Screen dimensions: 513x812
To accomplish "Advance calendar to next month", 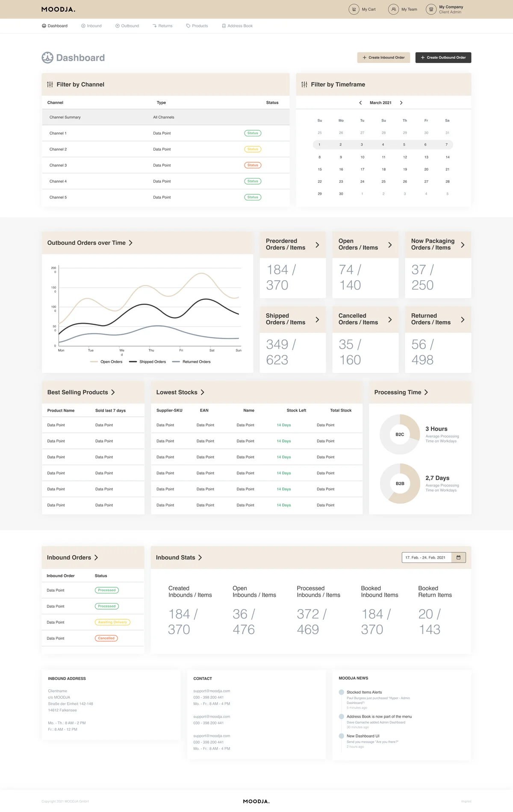I will 401,103.
